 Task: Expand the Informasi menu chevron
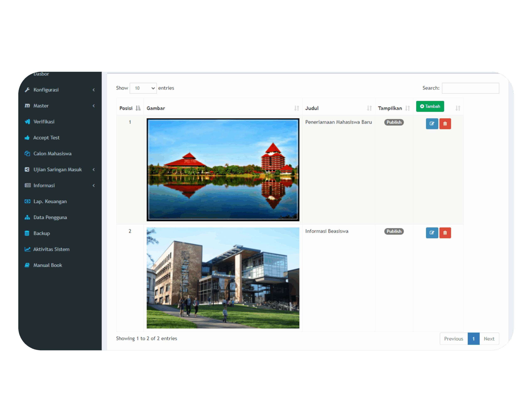tap(94, 185)
